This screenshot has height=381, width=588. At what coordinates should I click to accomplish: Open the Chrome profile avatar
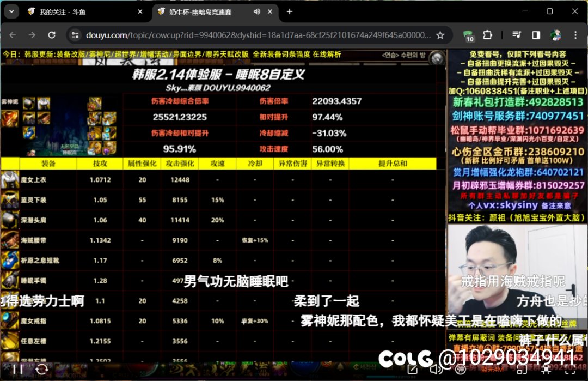[555, 35]
